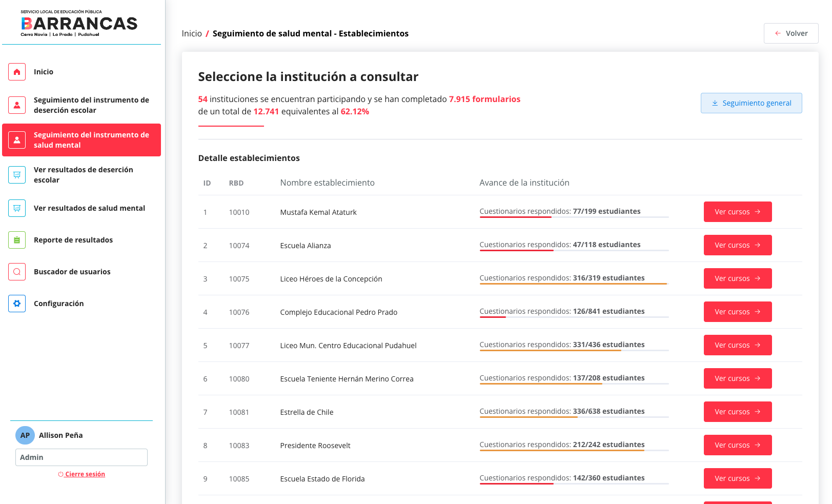
Task: Click Ver cursos for Escuela Teniente Hernán Merino Correa
Action: (x=738, y=378)
